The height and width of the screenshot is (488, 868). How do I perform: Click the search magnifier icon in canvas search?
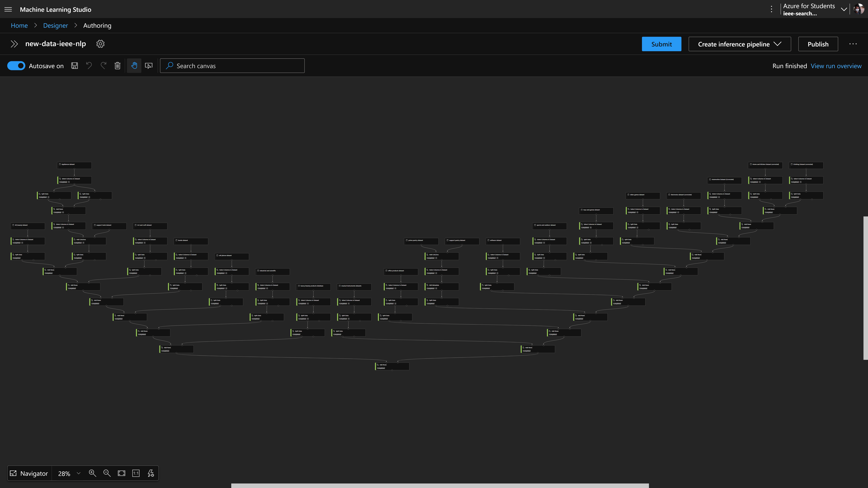click(x=170, y=66)
